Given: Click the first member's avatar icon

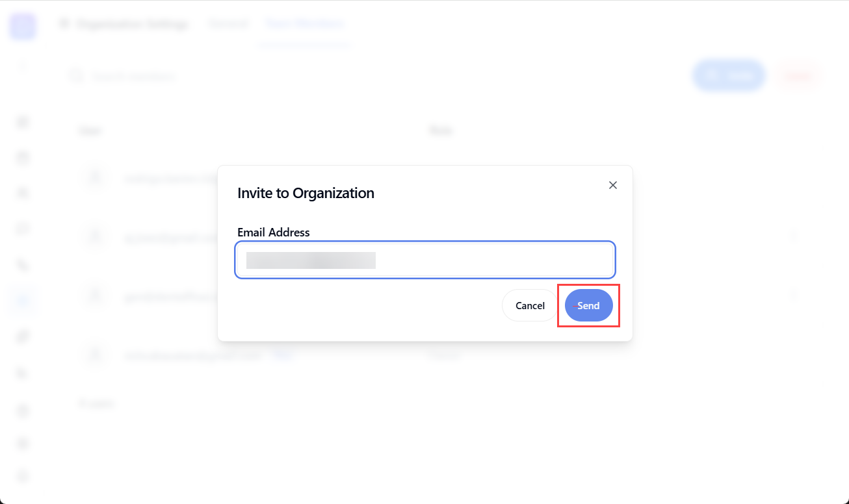Looking at the screenshot, I should tap(95, 177).
